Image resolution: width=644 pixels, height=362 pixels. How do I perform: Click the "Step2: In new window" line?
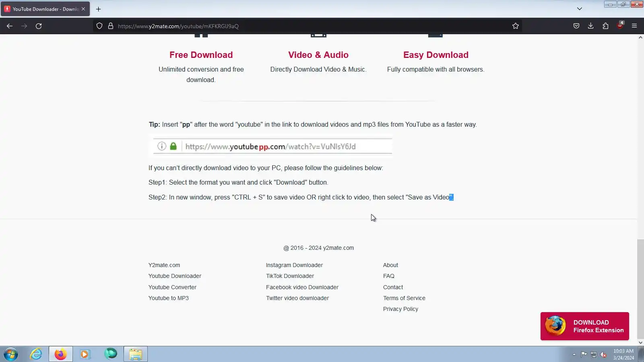coord(301,197)
